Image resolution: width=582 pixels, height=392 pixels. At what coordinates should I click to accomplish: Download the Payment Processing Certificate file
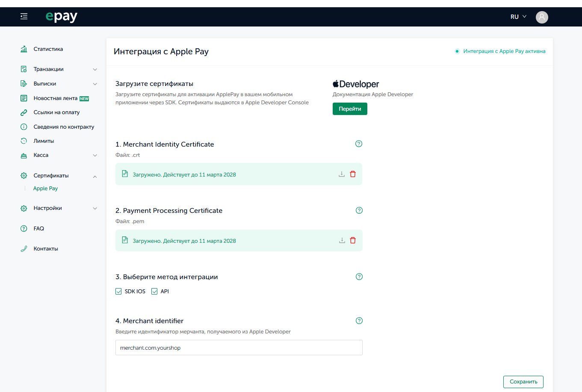342,240
